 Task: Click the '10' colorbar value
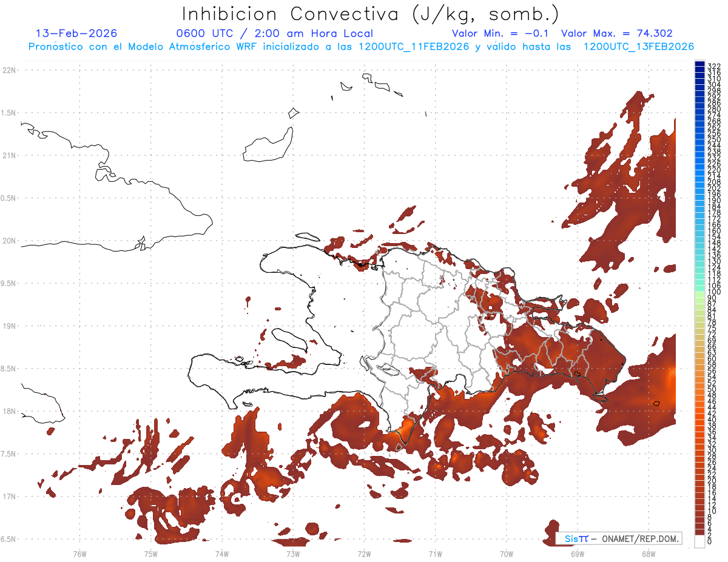click(x=712, y=511)
